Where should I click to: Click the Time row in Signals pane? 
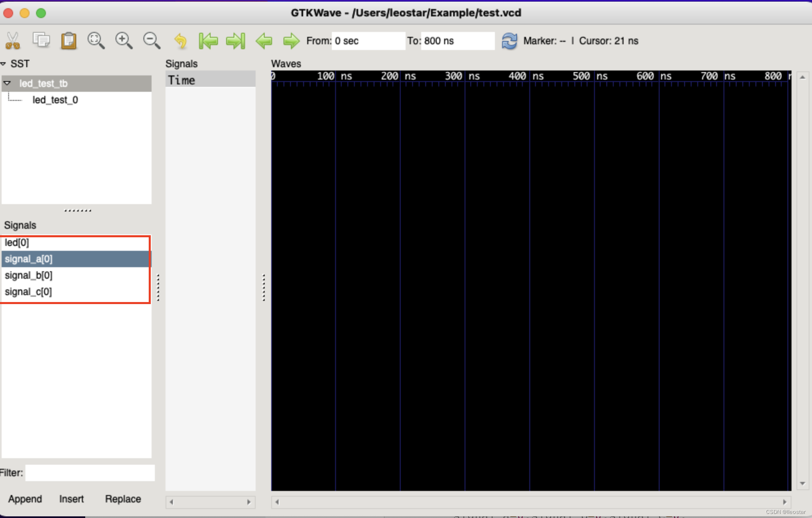click(211, 80)
